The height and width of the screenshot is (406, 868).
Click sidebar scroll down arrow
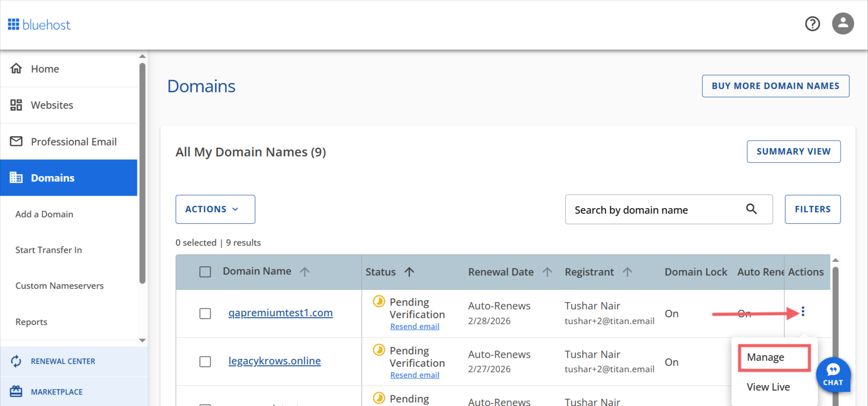click(x=142, y=340)
